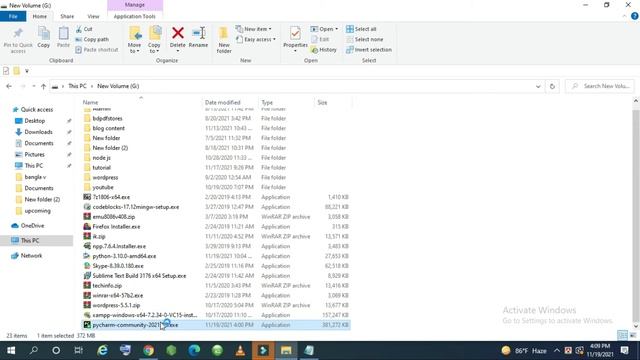Open recent locations dropdown arrow

33,86
